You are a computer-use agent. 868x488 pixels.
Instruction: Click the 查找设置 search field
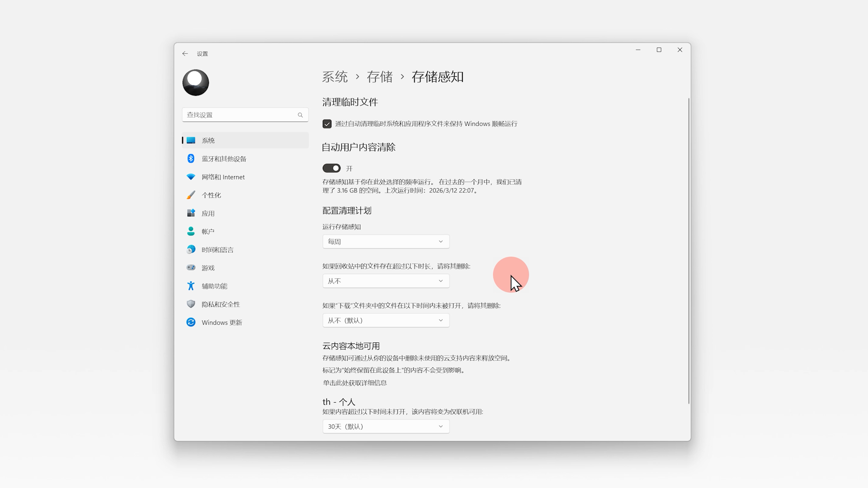[241, 115]
